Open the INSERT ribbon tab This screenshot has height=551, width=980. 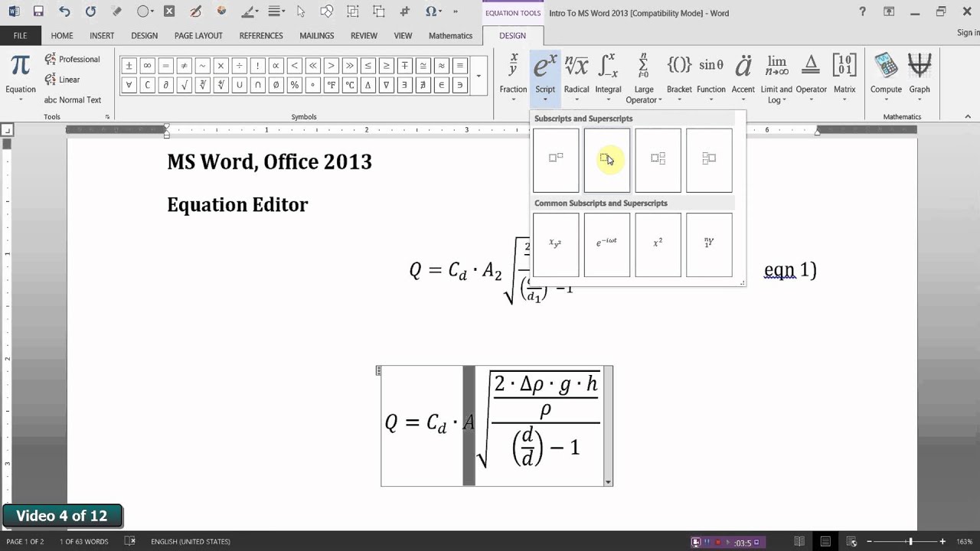[x=102, y=35]
